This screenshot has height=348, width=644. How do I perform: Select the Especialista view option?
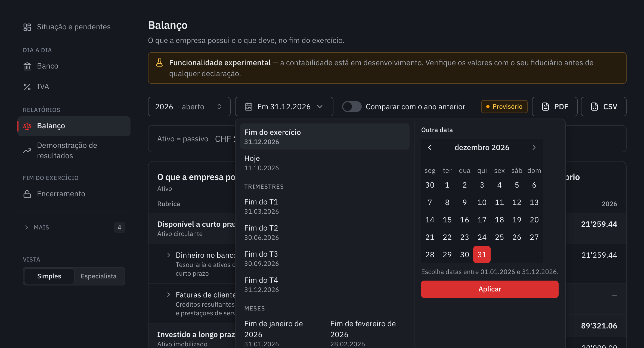click(99, 276)
